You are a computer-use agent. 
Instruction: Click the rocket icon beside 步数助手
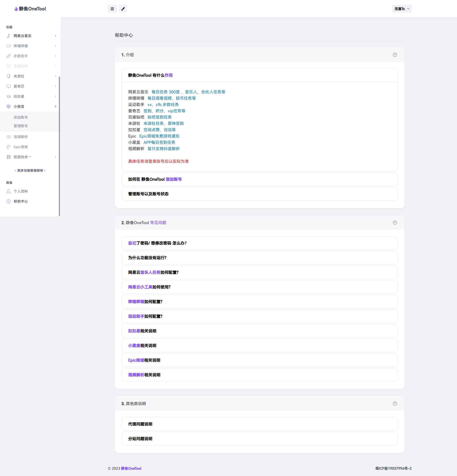[9, 56]
